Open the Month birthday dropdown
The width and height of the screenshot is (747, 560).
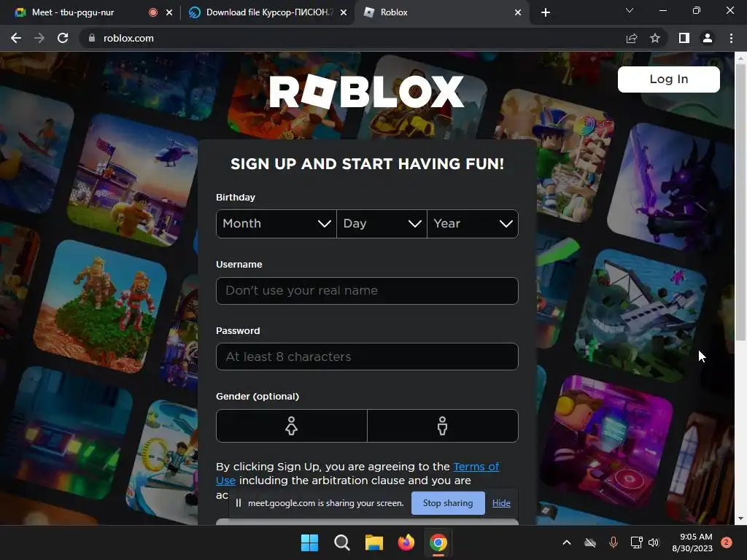click(x=276, y=223)
